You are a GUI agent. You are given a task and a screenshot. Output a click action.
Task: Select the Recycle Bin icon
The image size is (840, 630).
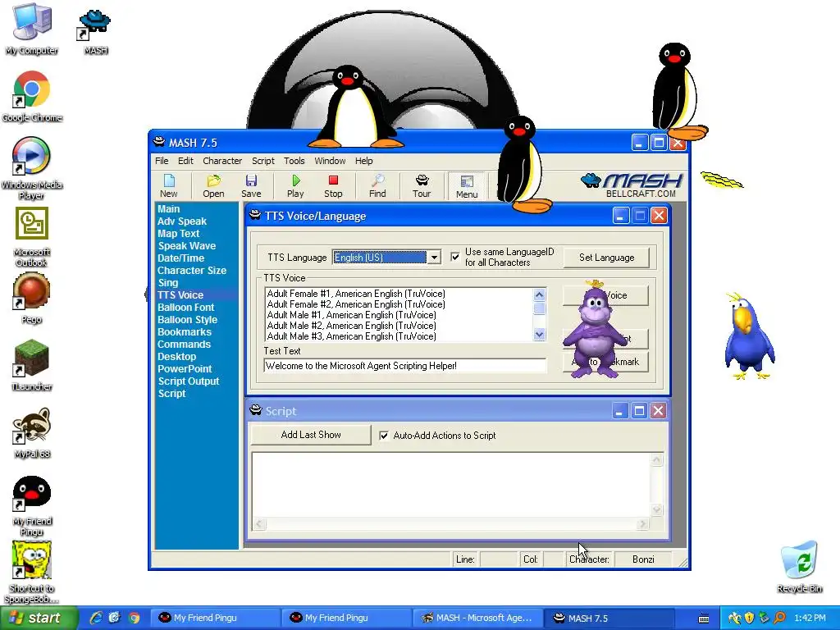tap(799, 568)
